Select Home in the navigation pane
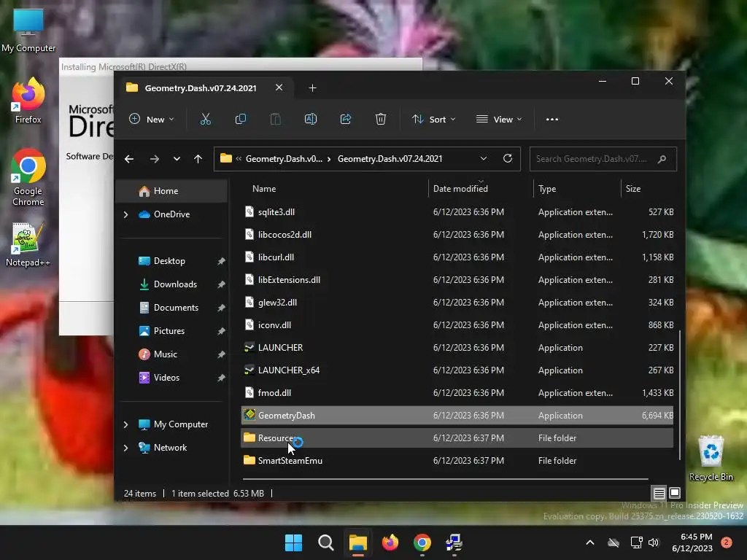Image resolution: width=747 pixels, height=560 pixels. pyautogui.click(x=171, y=191)
